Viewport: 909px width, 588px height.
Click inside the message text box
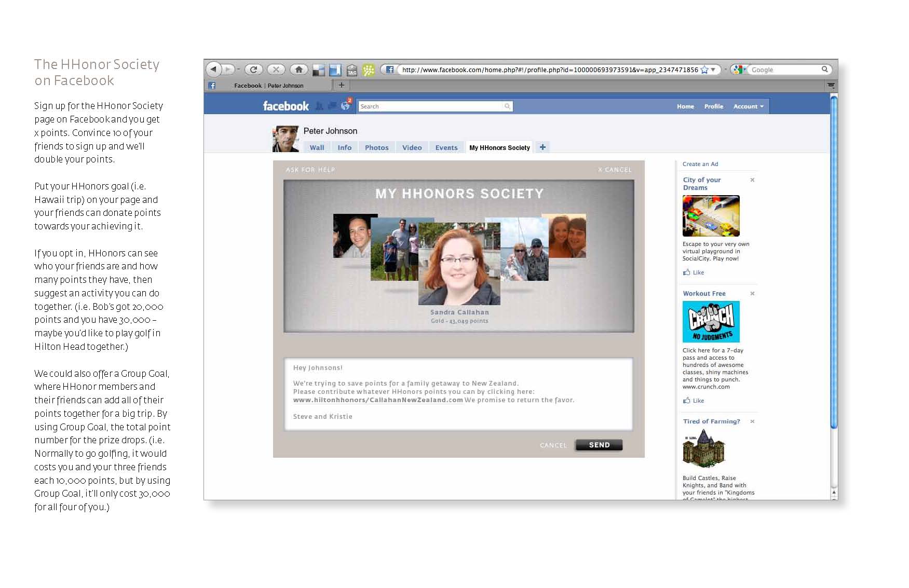coord(458,394)
